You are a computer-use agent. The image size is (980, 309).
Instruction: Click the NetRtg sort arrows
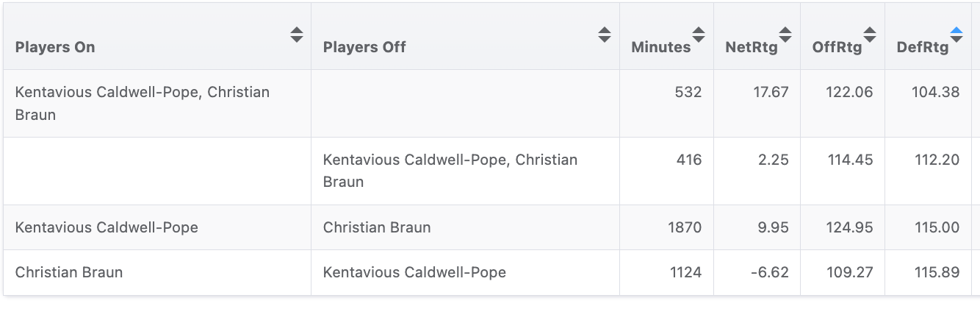pyautogui.click(x=785, y=35)
